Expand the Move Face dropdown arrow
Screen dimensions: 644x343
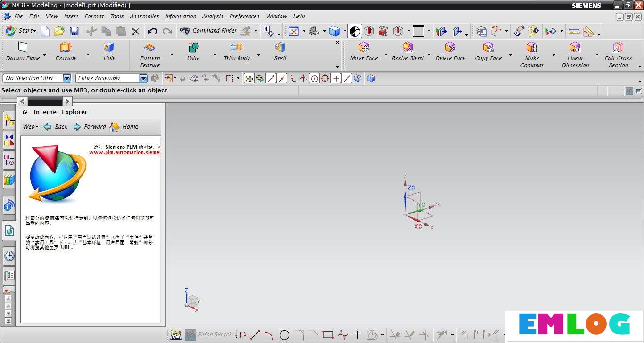click(x=386, y=55)
